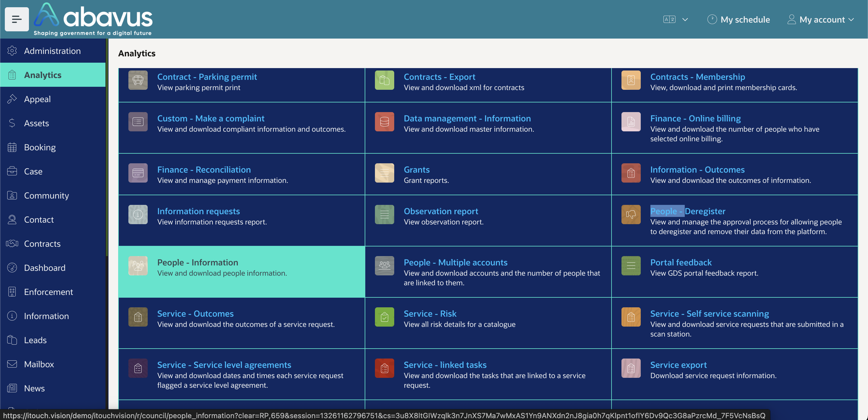Click the Data management database icon
The image size is (868, 420).
385,122
